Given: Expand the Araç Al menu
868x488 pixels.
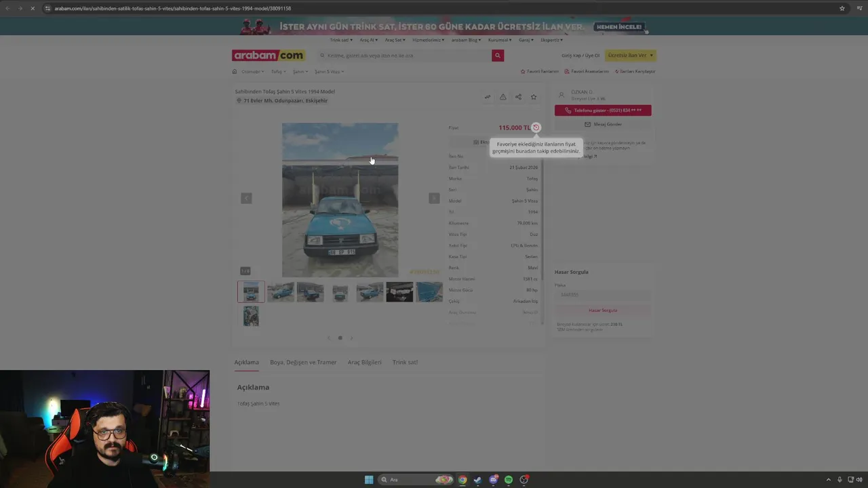Looking at the screenshot, I should tap(368, 40).
